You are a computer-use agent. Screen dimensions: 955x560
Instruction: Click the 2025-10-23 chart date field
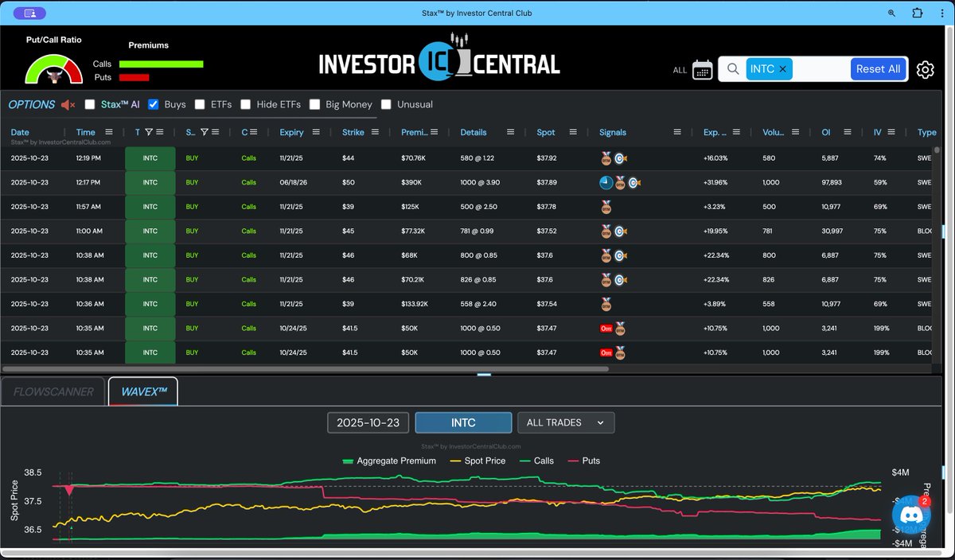(368, 422)
